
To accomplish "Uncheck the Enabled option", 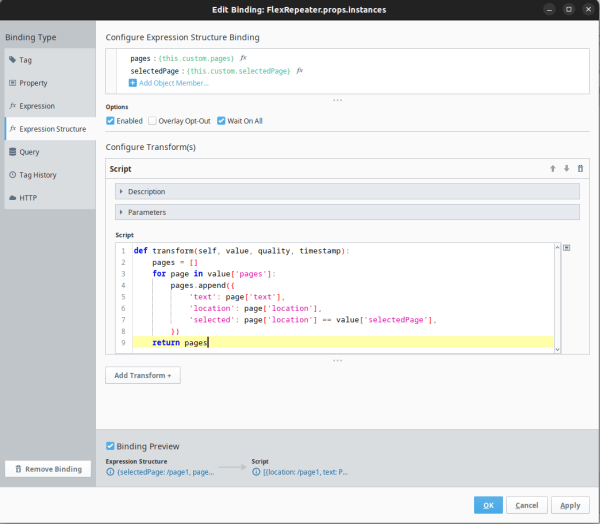I will (111, 121).
